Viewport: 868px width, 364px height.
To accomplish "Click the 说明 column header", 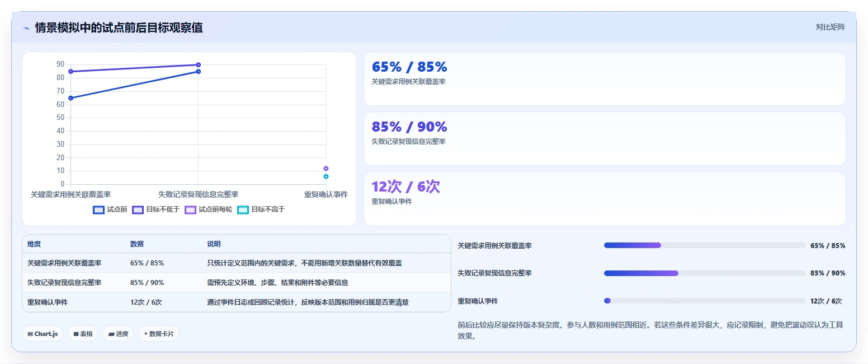I will pyautogui.click(x=214, y=244).
